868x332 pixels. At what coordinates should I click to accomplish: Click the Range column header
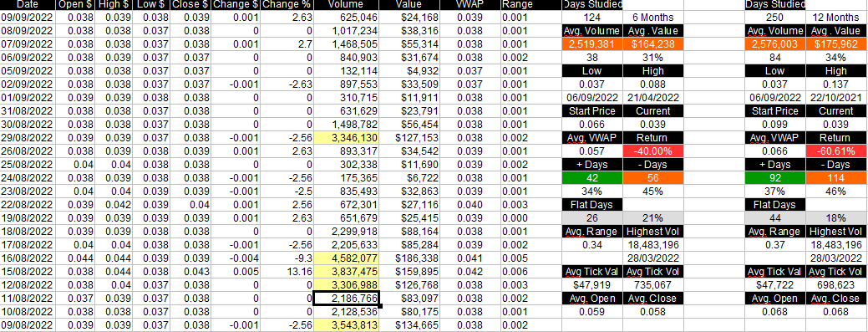point(517,5)
